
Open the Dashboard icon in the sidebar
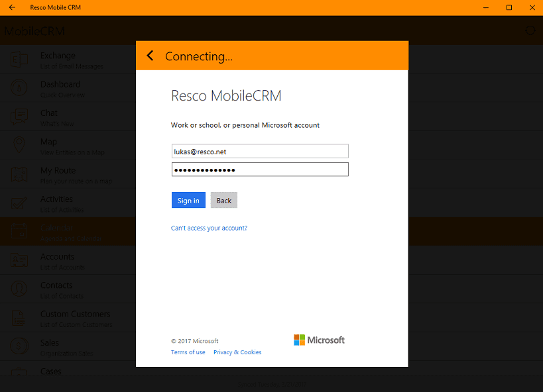tap(19, 88)
